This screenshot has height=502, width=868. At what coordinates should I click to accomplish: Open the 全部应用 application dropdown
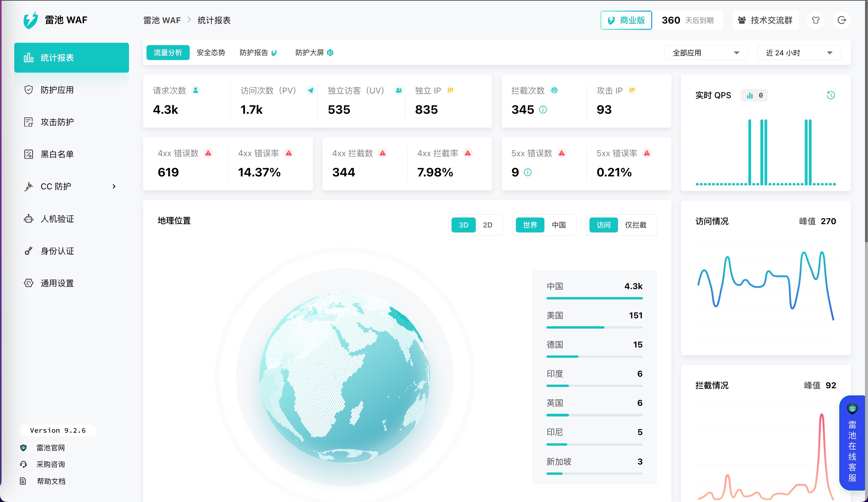point(706,53)
